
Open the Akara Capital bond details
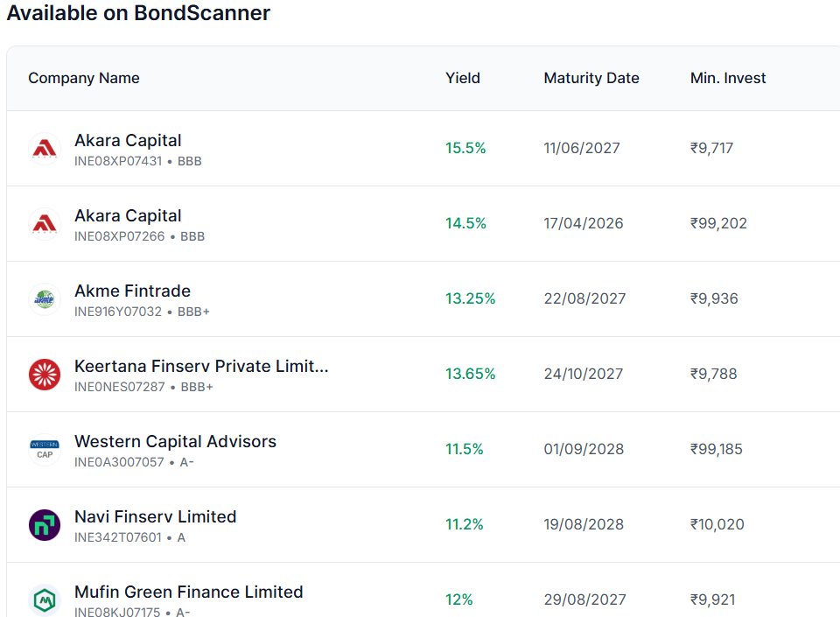click(128, 140)
